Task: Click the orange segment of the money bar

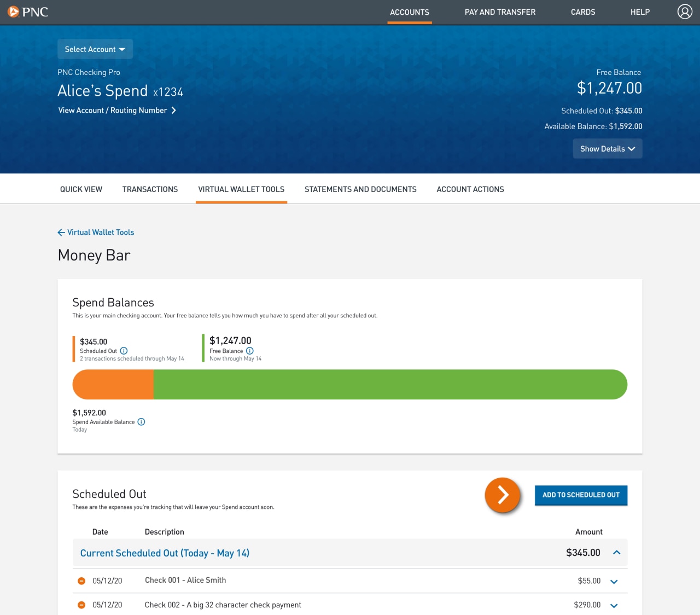Action: click(x=112, y=384)
